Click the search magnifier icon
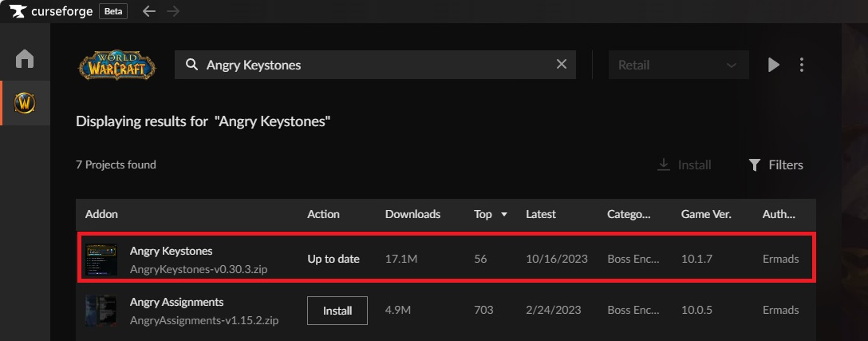Screen dimensions: 868x341 click(x=191, y=65)
